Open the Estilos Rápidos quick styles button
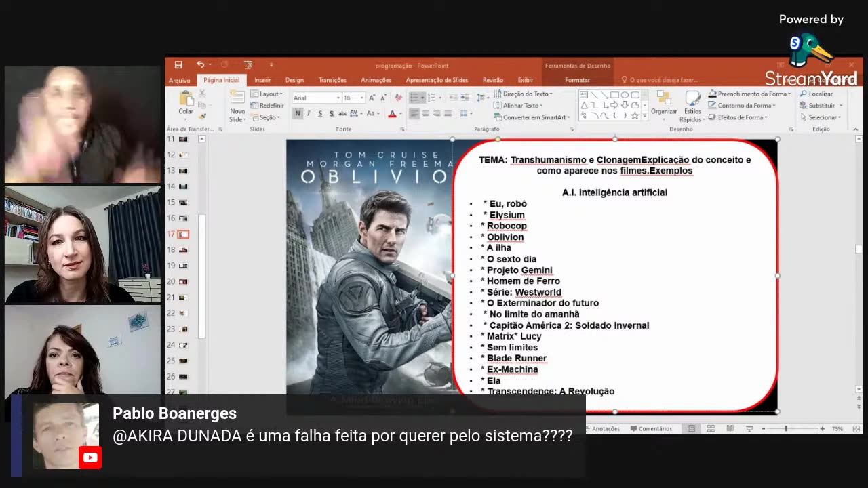This screenshot has width=868, height=488. [x=692, y=106]
